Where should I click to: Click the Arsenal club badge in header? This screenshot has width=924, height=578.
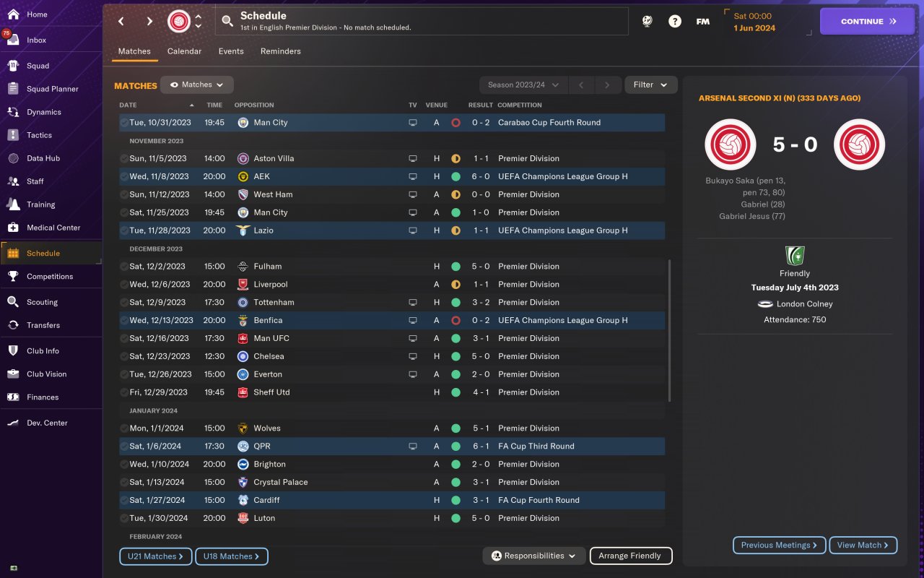pyautogui.click(x=179, y=21)
